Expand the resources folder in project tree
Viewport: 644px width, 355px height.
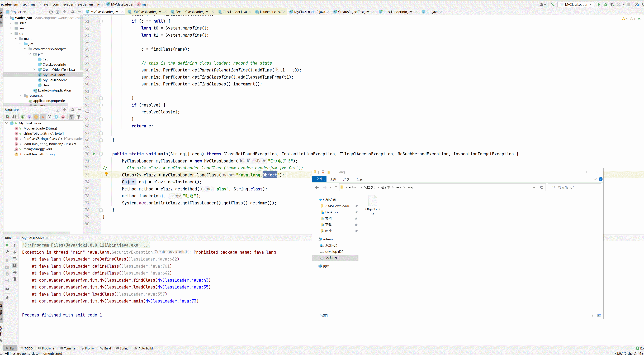tap(21, 95)
